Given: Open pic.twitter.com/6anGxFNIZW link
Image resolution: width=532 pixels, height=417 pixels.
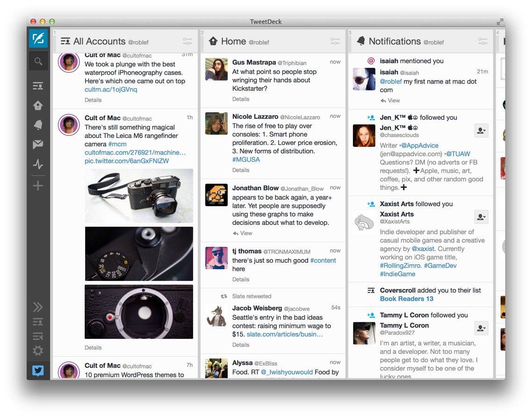Looking at the screenshot, I should tap(127, 161).
